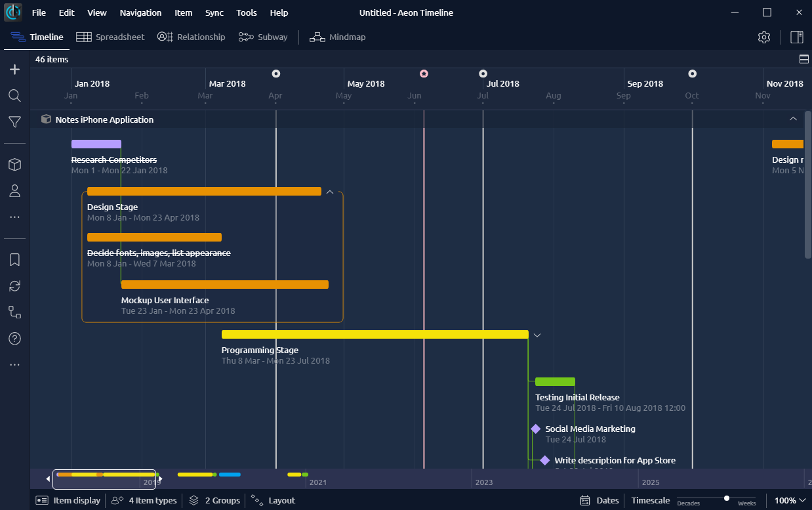Click the "Mockup User Interface" label

165,300
